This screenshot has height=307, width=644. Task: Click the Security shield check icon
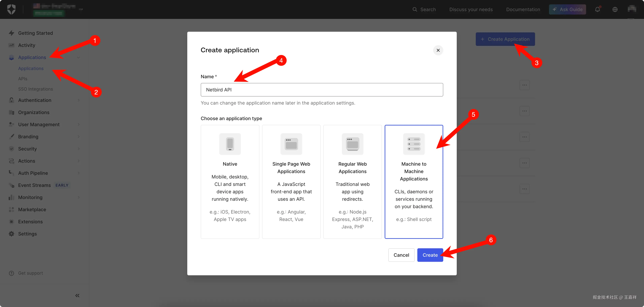coord(11,149)
